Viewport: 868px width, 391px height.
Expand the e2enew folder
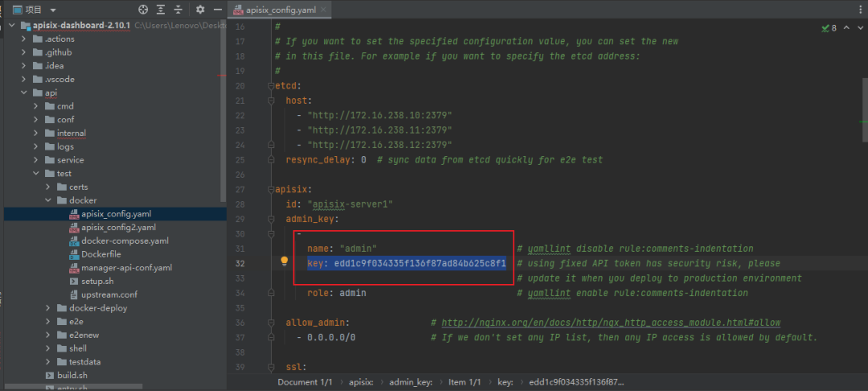[x=47, y=335]
